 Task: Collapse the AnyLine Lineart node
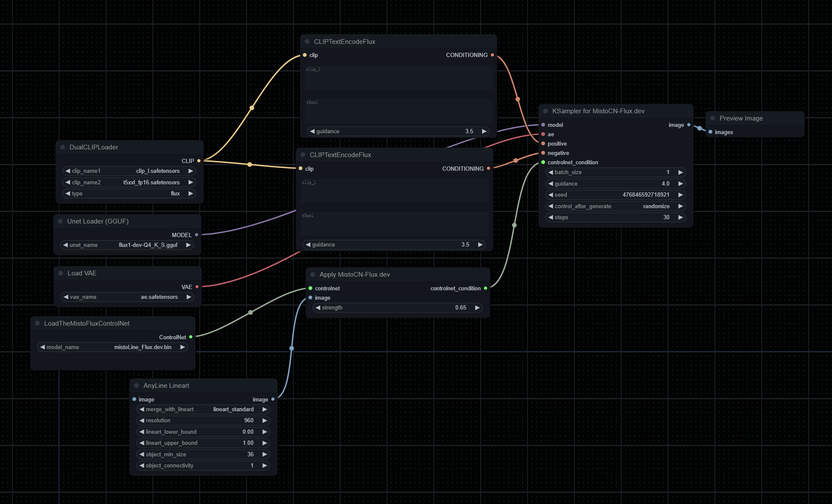click(137, 385)
